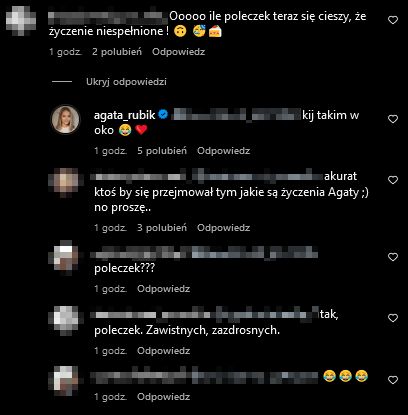Like the comment with three laughing emojis

pos(393,380)
